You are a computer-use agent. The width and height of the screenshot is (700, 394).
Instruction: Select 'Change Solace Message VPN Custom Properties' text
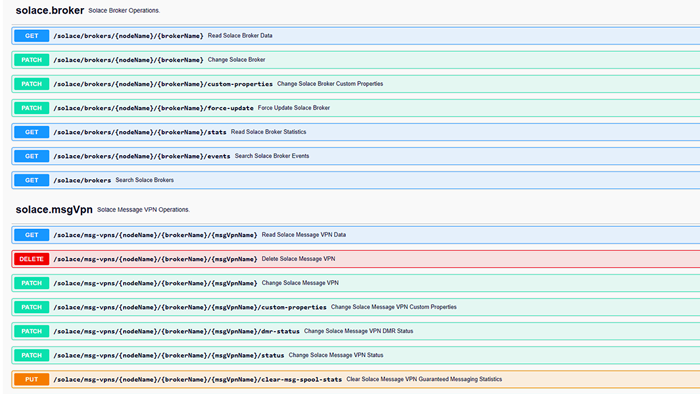tap(394, 307)
